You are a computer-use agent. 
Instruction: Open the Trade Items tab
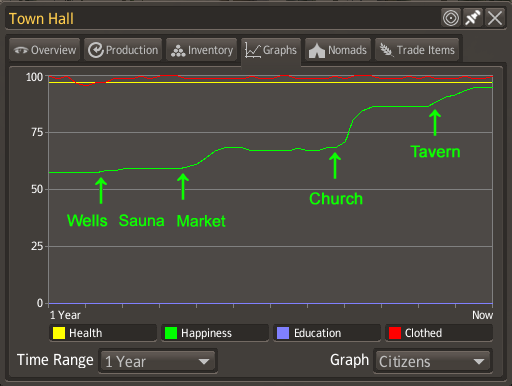417,50
